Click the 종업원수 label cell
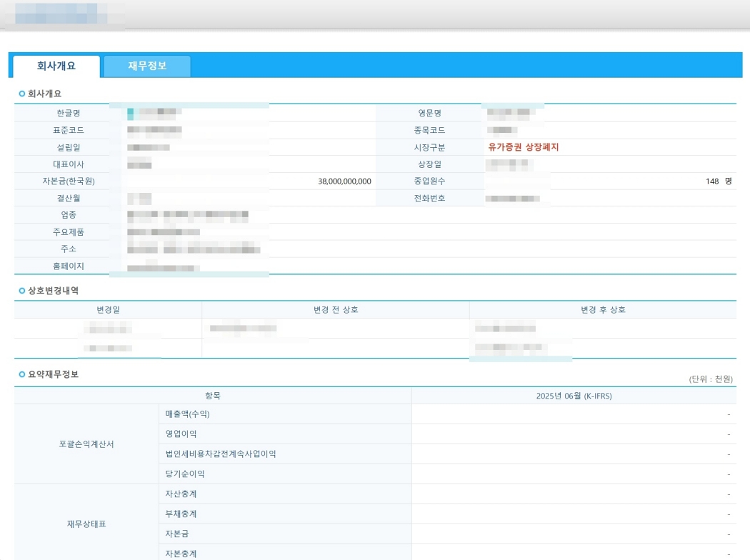This screenshot has height=560, width=750. click(429, 181)
